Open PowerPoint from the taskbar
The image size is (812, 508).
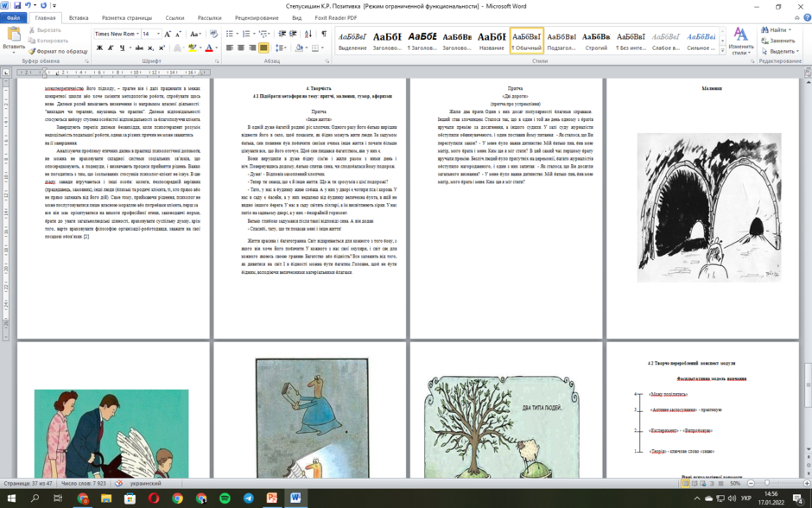272,498
